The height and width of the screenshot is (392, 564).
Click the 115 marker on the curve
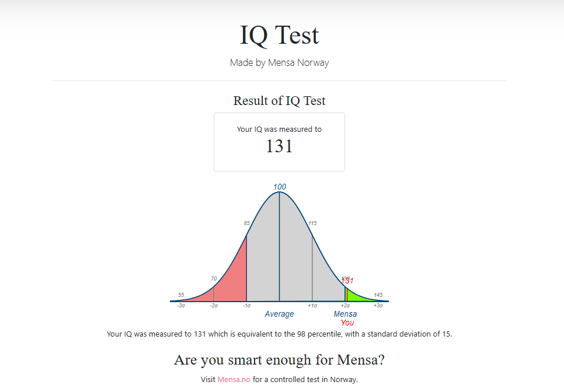[x=312, y=223]
